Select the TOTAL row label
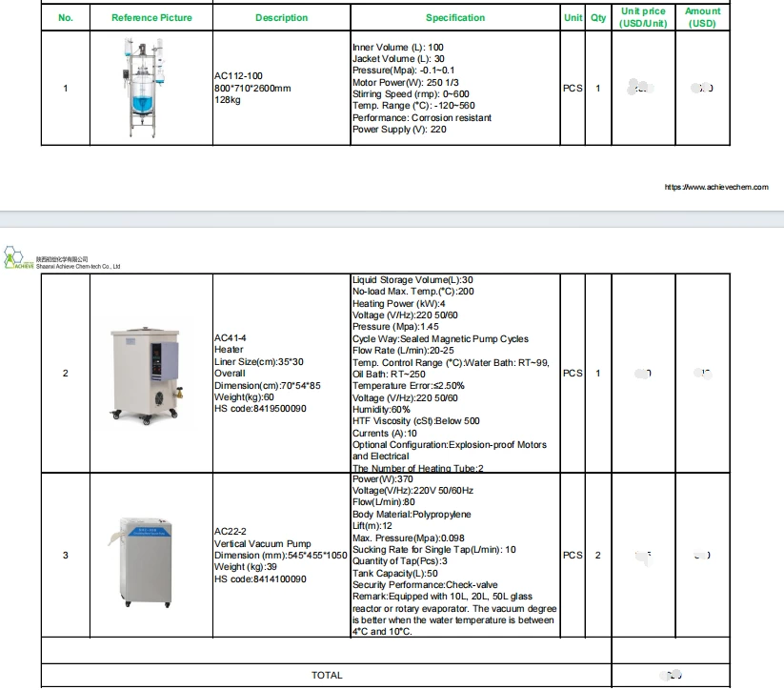 tap(327, 676)
